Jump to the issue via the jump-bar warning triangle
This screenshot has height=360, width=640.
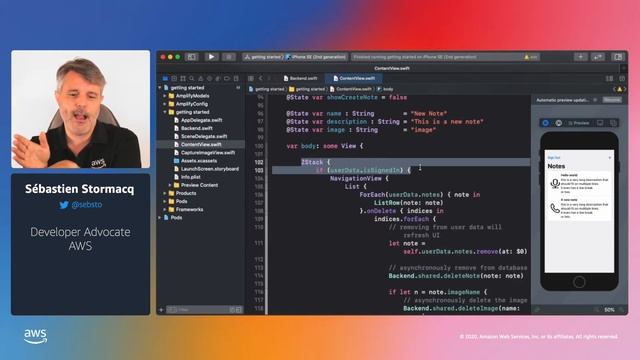coord(620,89)
